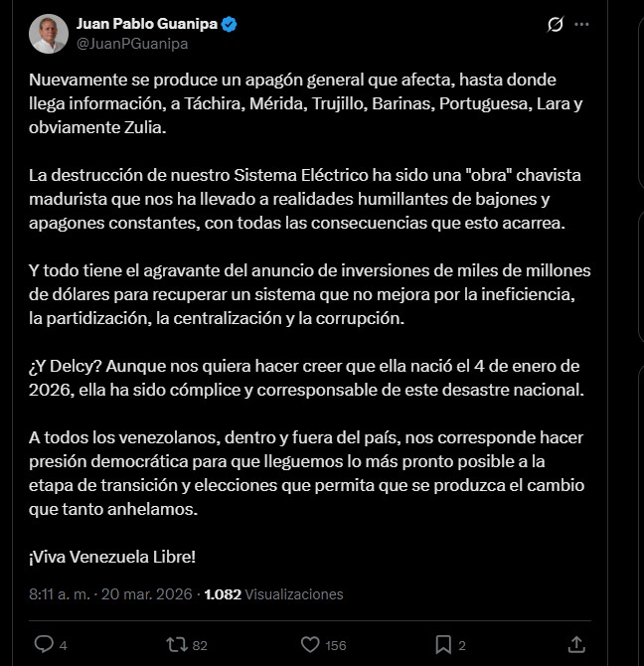The image size is (644, 666).
Task: Click the share upload-arrow icon
Action: click(x=576, y=644)
